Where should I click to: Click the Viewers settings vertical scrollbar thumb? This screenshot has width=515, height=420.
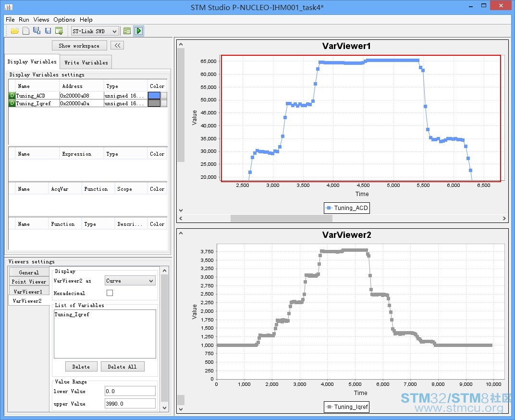(165, 338)
